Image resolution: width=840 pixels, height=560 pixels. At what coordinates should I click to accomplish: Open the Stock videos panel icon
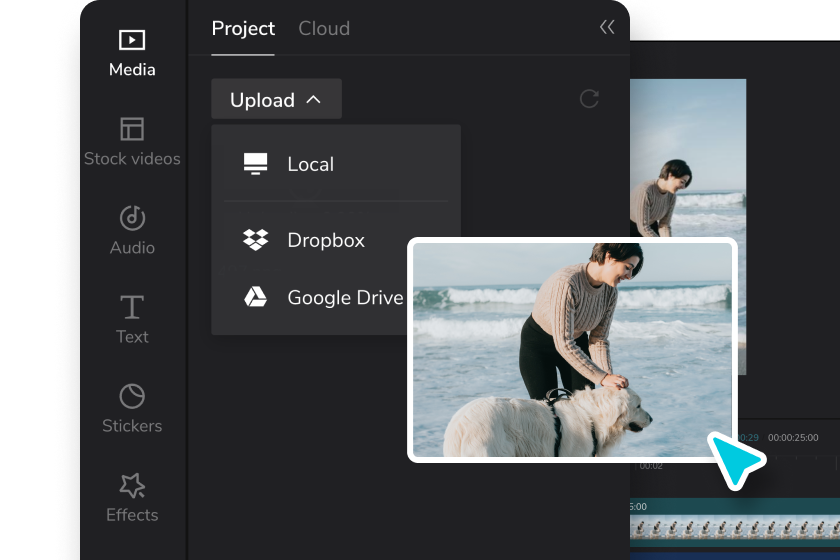(x=132, y=129)
